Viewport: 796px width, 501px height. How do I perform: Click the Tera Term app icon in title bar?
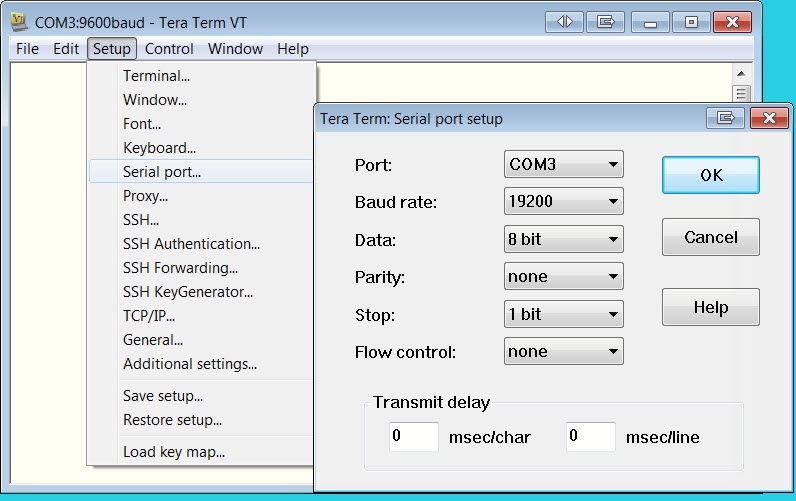[x=19, y=21]
